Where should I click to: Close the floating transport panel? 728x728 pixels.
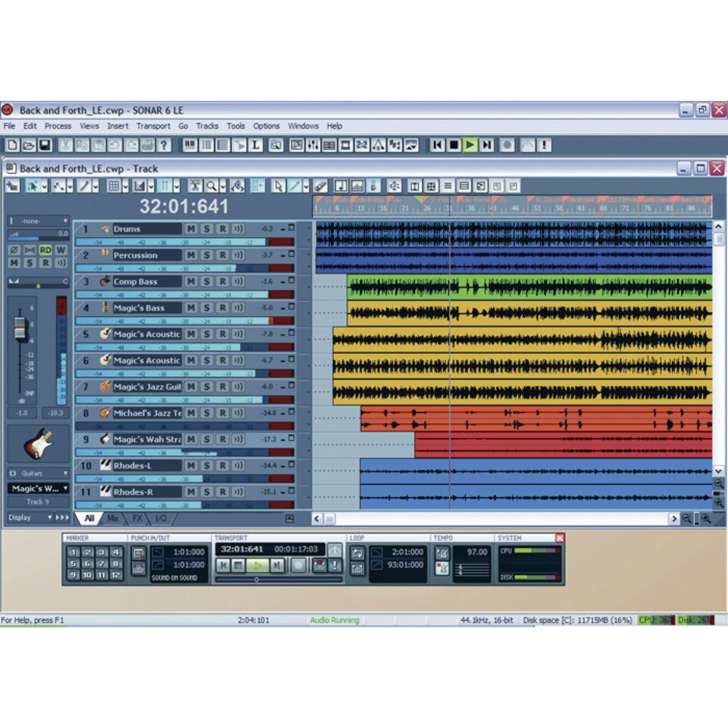click(560, 538)
